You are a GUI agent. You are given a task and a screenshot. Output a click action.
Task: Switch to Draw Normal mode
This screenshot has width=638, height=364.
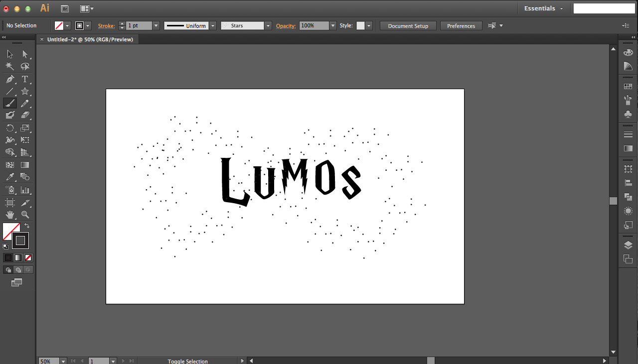8,270
